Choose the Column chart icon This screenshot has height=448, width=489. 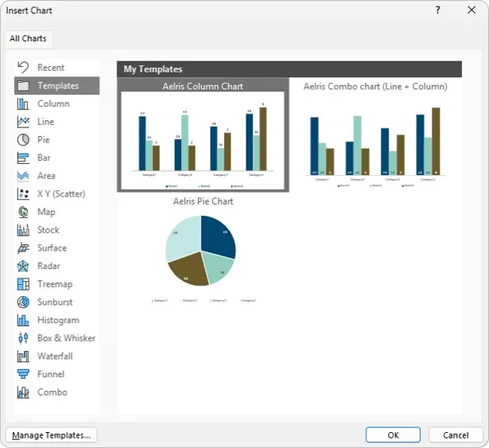tap(23, 103)
